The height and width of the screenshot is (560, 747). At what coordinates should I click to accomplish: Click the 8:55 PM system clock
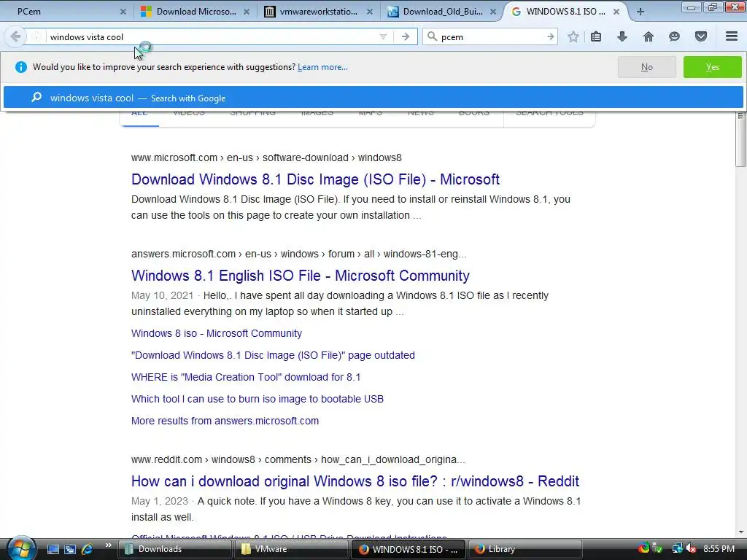click(719, 549)
